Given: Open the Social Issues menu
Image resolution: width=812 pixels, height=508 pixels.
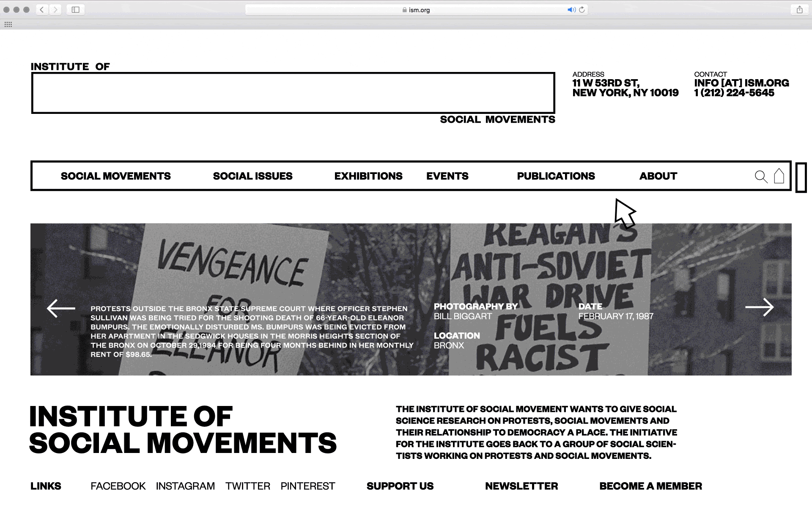Looking at the screenshot, I should click(252, 176).
